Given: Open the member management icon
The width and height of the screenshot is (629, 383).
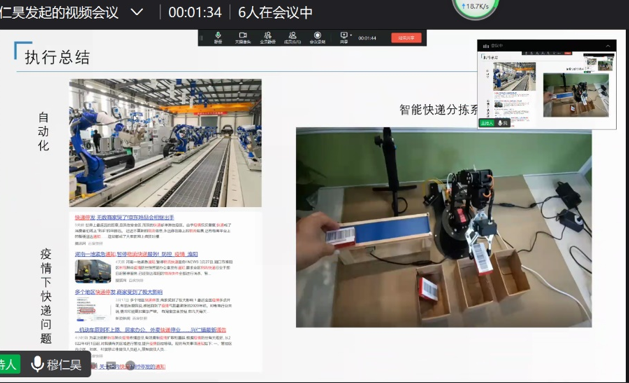Looking at the screenshot, I should pos(292,37).
